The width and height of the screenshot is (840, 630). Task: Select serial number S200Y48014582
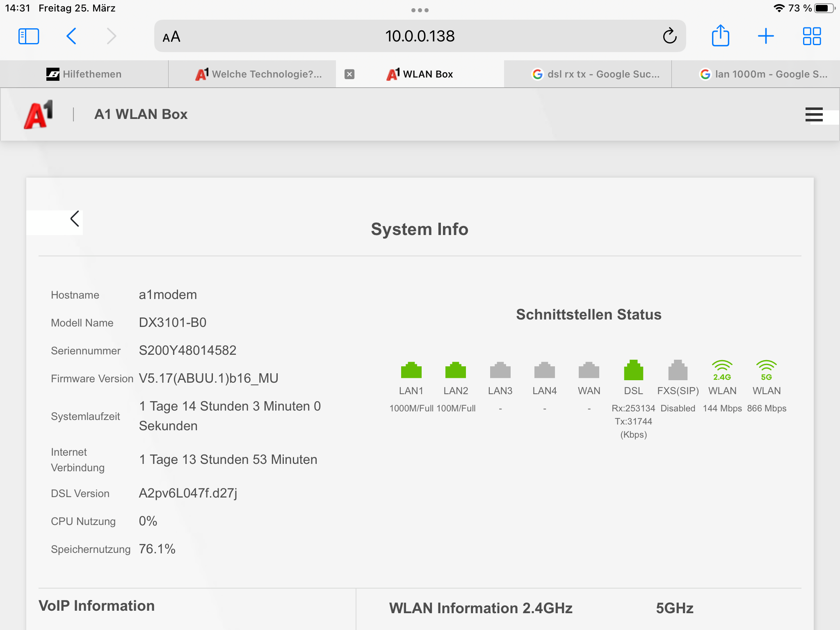pos(187,350)
